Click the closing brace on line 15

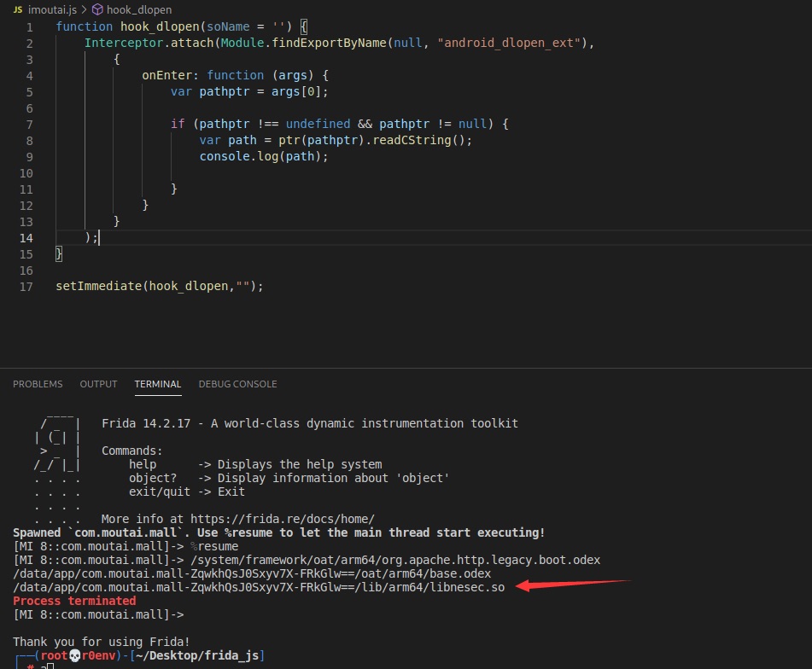click(x=59, y=254)
